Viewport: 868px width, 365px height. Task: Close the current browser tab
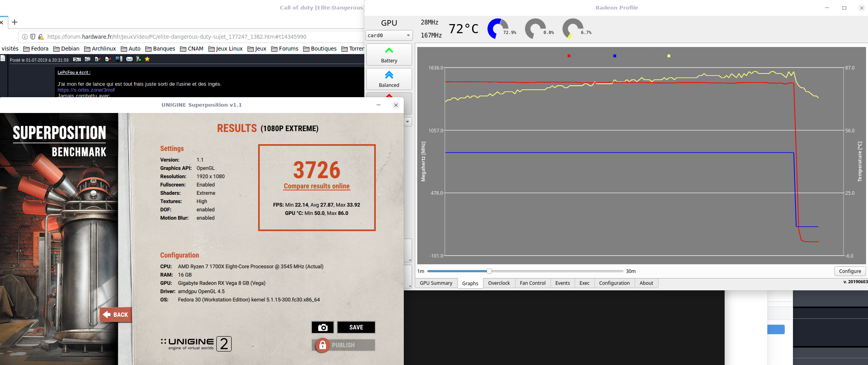coord(1,22)
